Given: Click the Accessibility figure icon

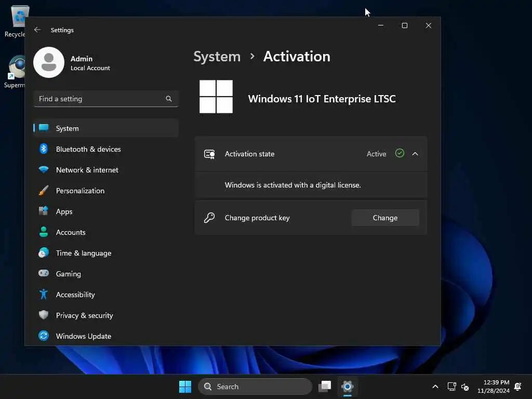Looking at the screenshot, I should (x=44, y=294).
